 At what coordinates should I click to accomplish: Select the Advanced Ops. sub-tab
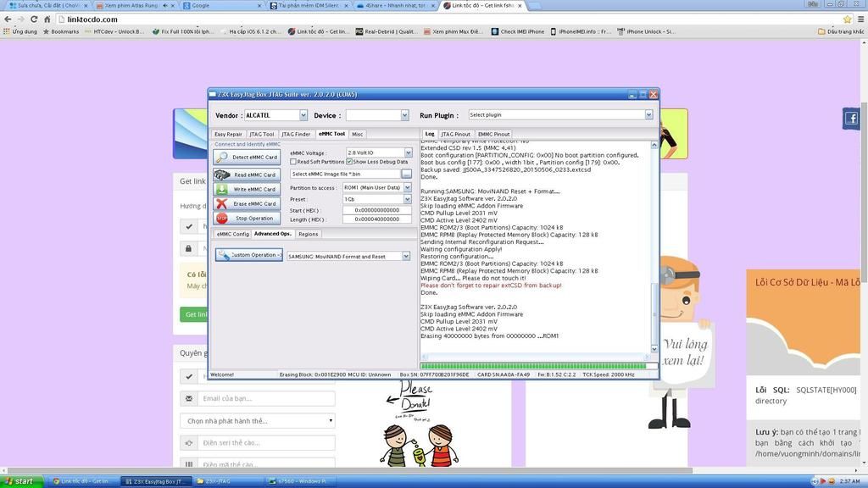click(272, 234)
